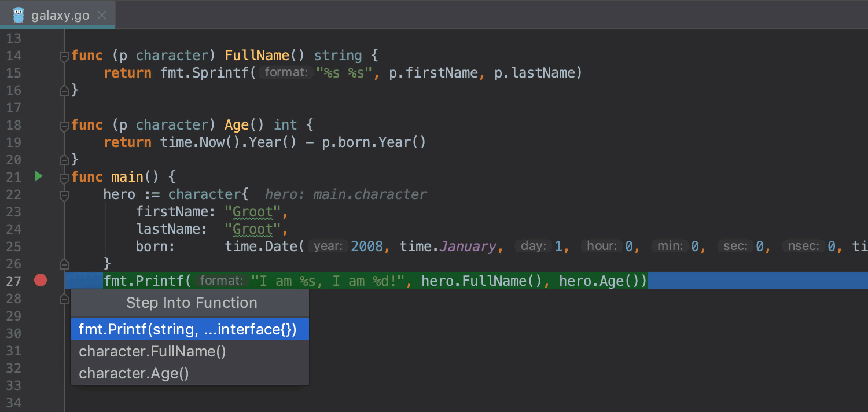The width and height of the screenshot is (868, 412).
Task: Click the hero.FullName() call on line 27
Action: click(483, 281)
